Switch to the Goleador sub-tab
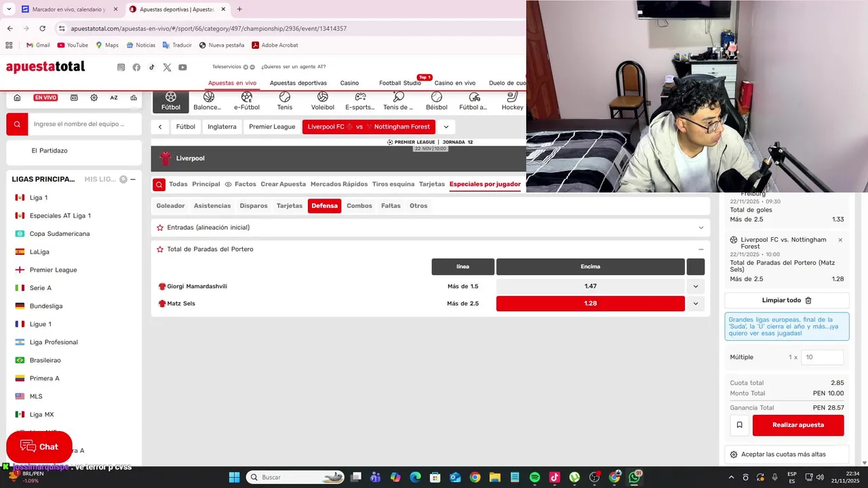Viewport: 868px width, 488px height. (170, 206)
